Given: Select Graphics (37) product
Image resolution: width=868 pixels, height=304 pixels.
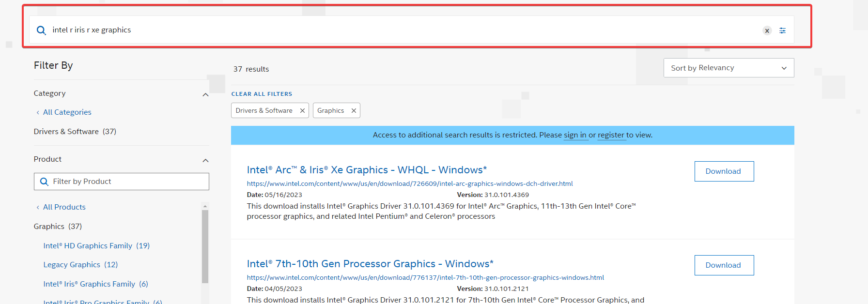Looking at the screenshot, I should [58, 227].
